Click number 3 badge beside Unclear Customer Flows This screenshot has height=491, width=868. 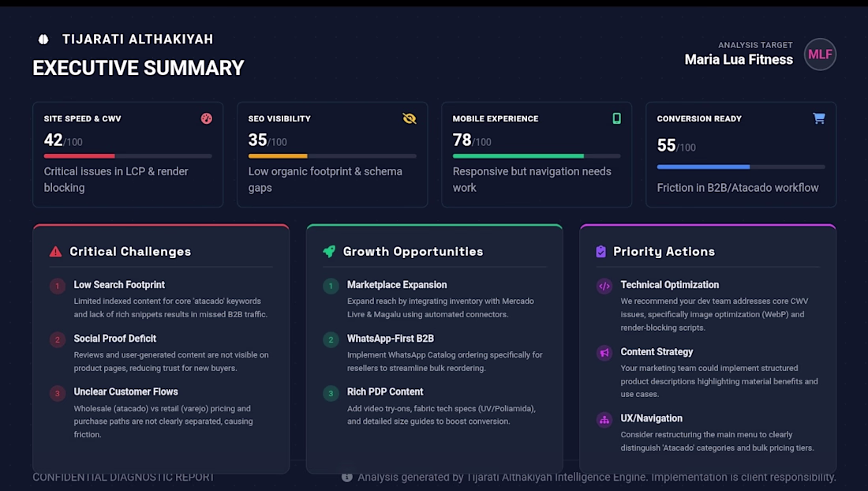tap(57, 393)
